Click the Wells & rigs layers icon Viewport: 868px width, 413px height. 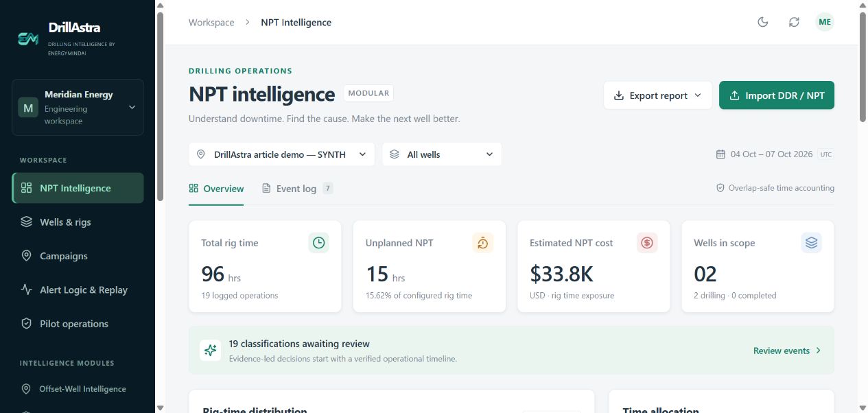27,222
